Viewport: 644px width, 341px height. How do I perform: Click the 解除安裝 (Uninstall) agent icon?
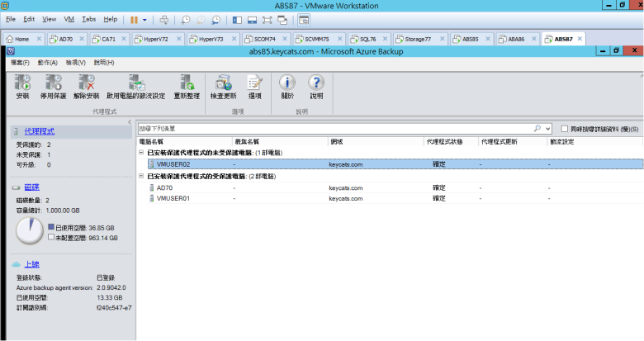[87, 83]
